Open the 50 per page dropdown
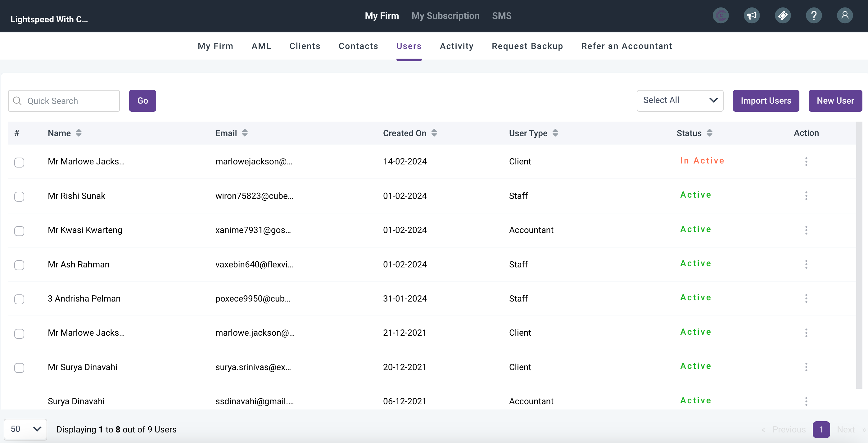Image resolution: width=868 pixels, height=443 pixels. coord(25,429)
